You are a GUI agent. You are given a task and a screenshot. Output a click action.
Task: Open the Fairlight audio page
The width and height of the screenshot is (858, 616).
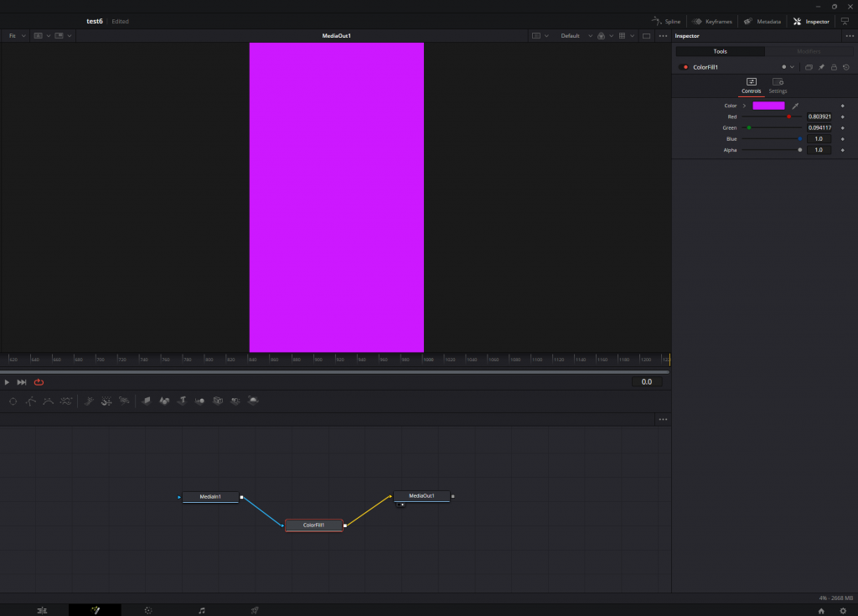coord(201,610)
